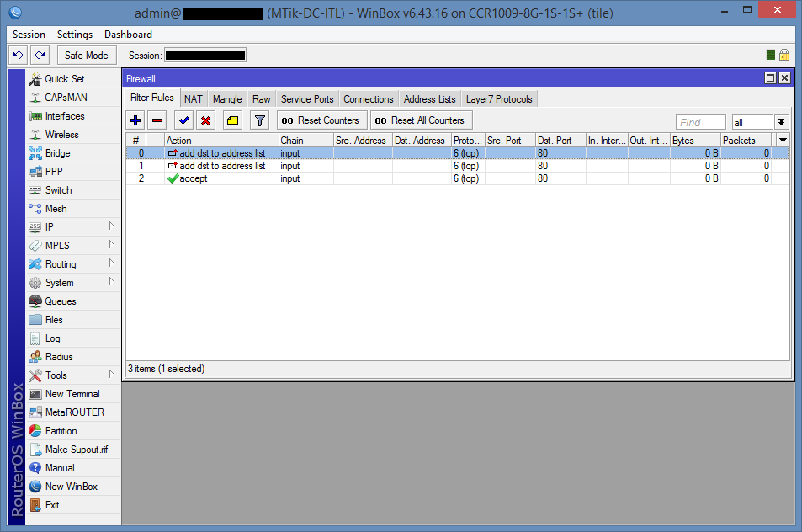Open Bridge in sidebar
The height and width of the screenshot is (532, 802).
click(x=73, y=153)
